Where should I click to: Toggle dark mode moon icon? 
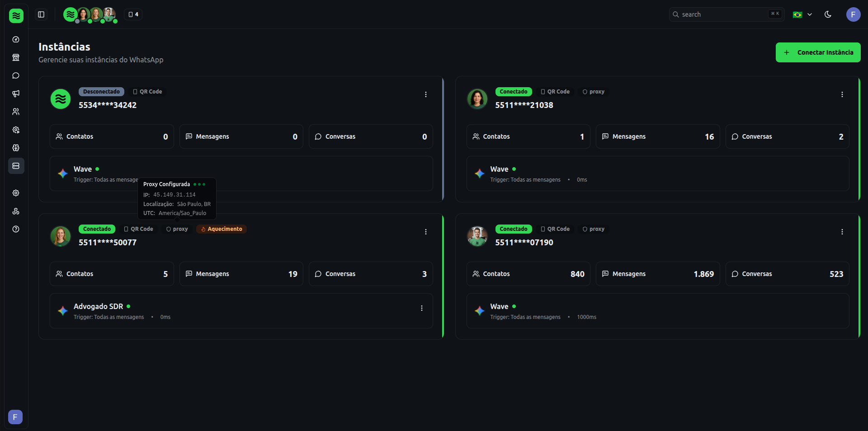click(828, 14)
